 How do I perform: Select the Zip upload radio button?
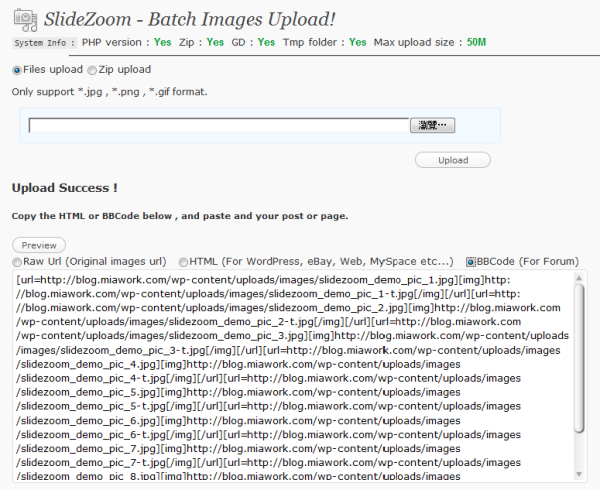click(92, 70)
